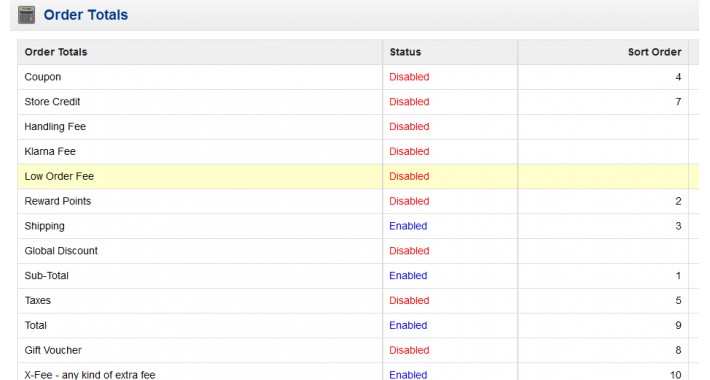This screenshot has width=710, height=380.
Task: Click sort order 10 in X-Fee row
Action: [676, 375]
